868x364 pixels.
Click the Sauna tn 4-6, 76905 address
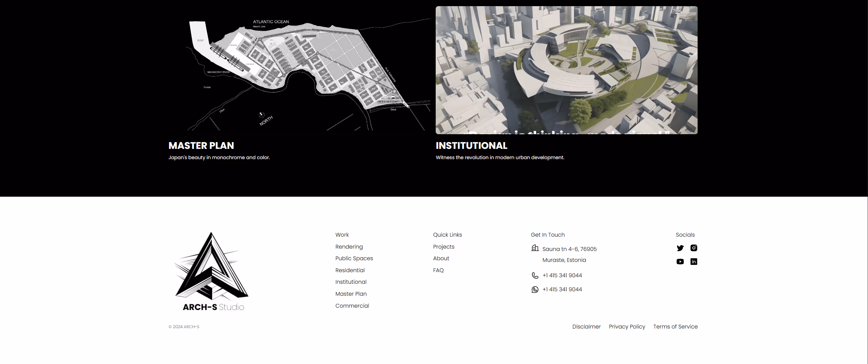tap(570, 249)
